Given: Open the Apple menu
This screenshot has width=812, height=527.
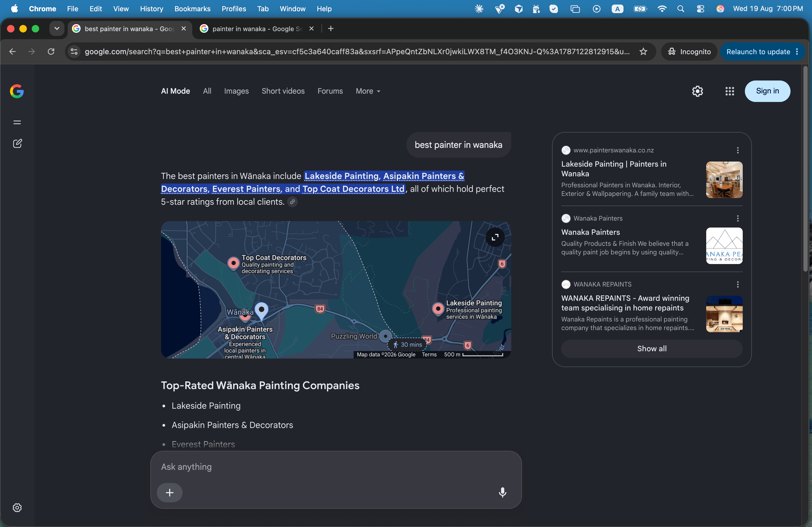Looking at the screenshot, I should 14,9.
